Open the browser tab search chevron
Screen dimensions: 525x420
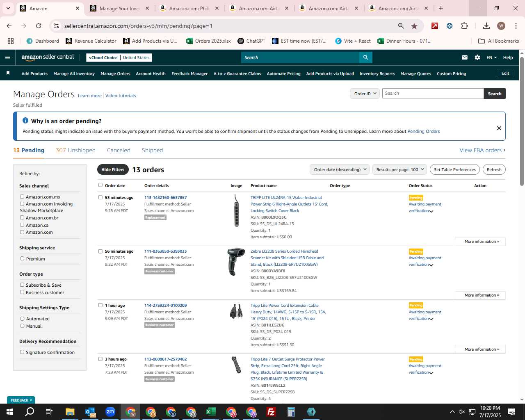coord(8,8)
